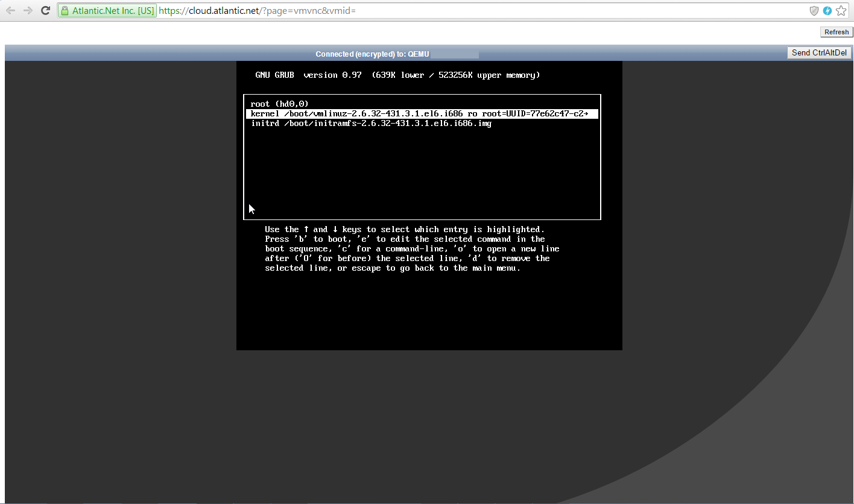Select the initrd /boot/initramfs line
Viewport: 854px width, 504px height.
(x=372, y=124)
